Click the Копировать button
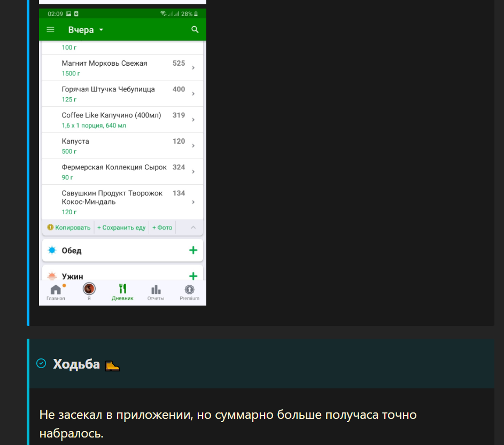The height and width of the screenshot is (445, 504). pyautogui.click(x=69, y=228)
